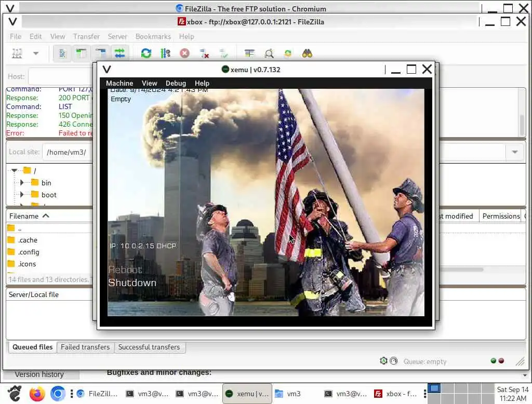Image resolution: width=532 pixels, height=404 pixels.
Task: Click the encryption status icon in status bar
Action: (x=383, y=361)
